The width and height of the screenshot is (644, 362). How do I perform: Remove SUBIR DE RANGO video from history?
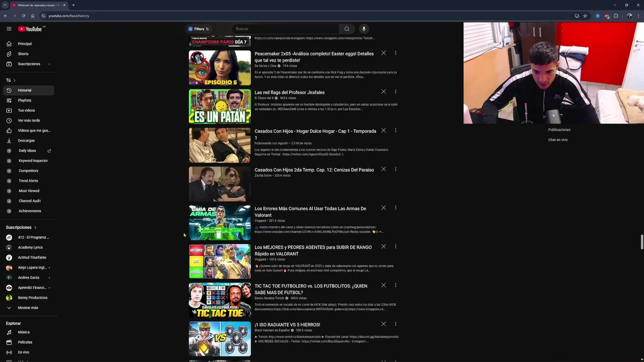click(x=383, y=246)
